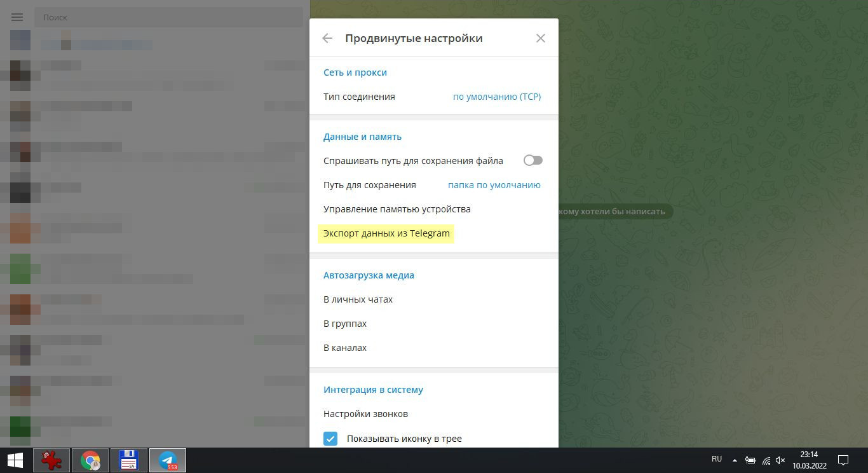The image size is (868, 473).
Task: Open the hamburger menu in Telegram
Action: point(17,17)
